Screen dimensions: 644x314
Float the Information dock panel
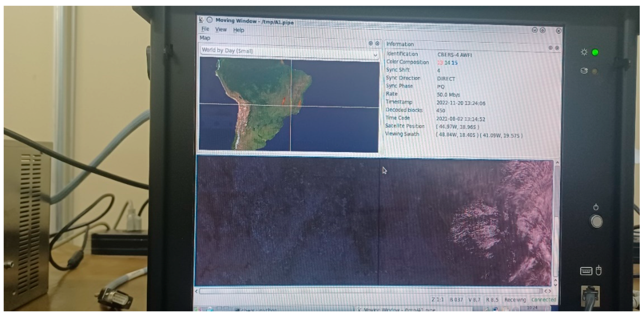(550, 48)
